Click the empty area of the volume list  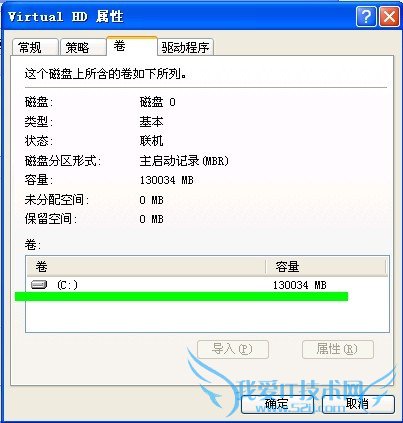207,316
